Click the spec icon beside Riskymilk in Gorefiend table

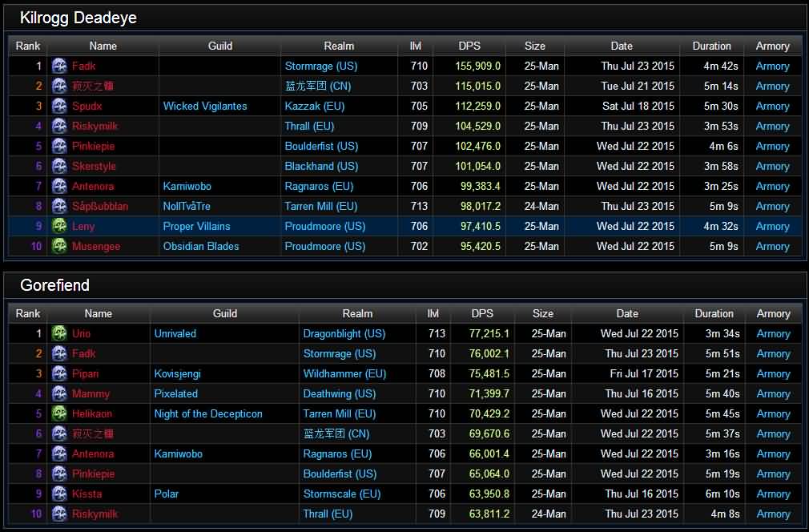(x=59, y=514)
